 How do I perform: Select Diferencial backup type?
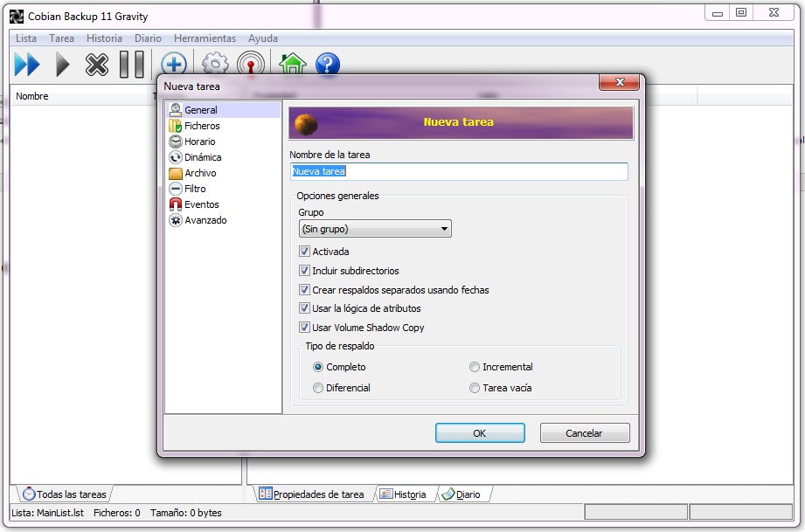pyautogui.click(x=318, y=388)
